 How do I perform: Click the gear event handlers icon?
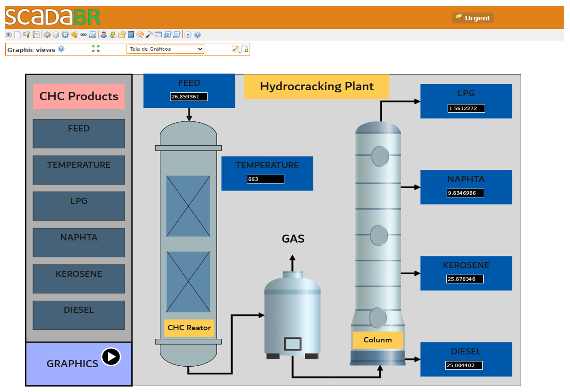pyautogui.click(x=47, y=35)
